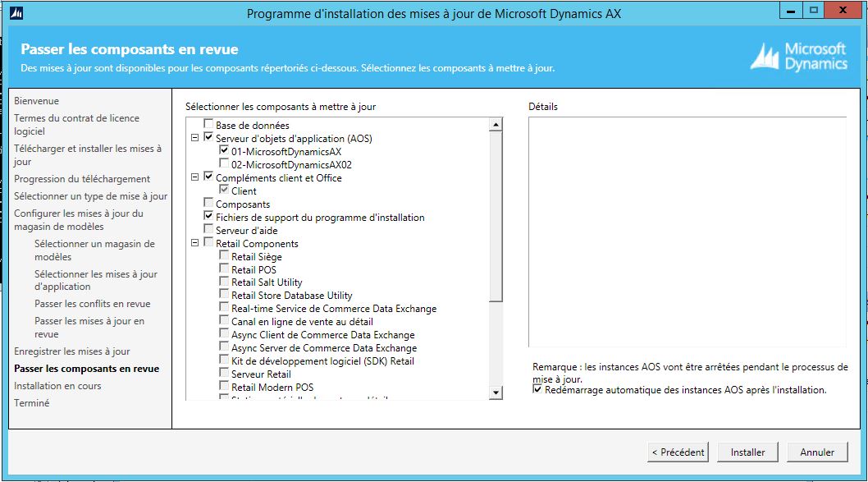The width and height of the screenshot is (868, 482).
Task: Uncheck Serveur d'objets d'application (AOS) checkbox
Action: [208, 137]
